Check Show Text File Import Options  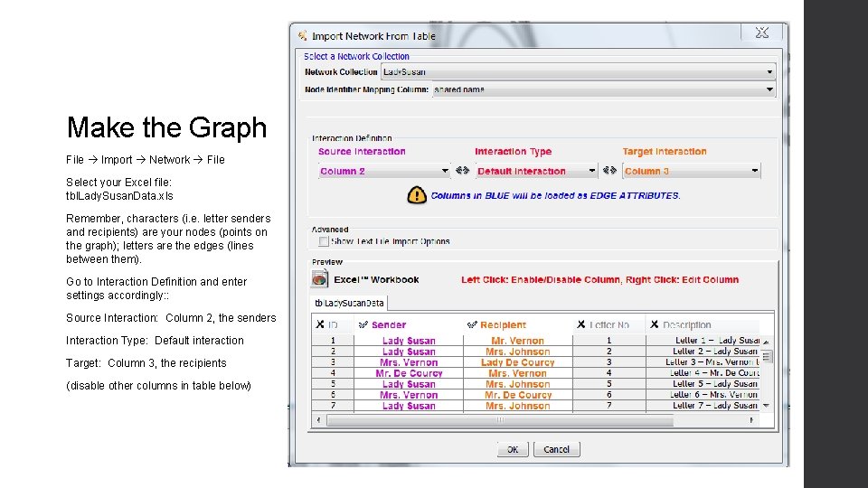324,241
